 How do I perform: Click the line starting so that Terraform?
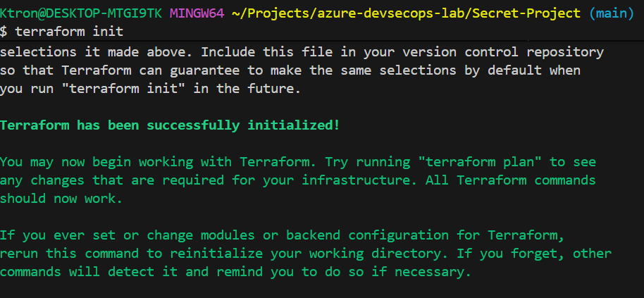[x=290, y=70]
